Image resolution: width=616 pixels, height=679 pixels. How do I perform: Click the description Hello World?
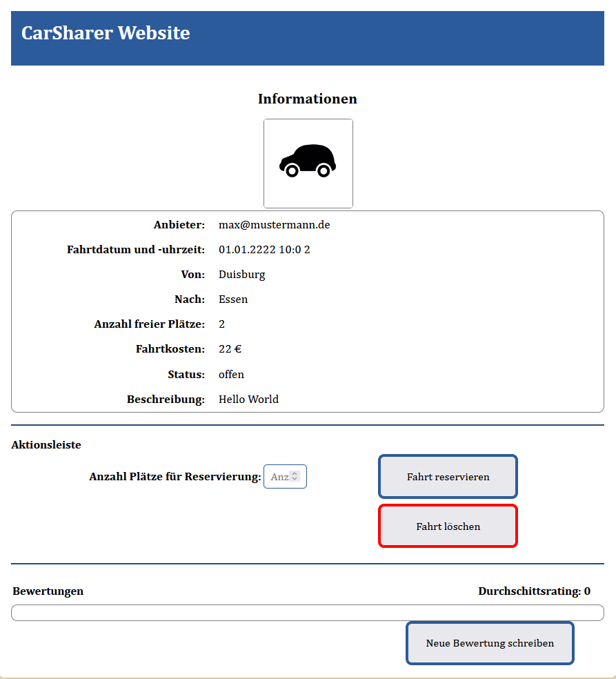pos(248,400)
